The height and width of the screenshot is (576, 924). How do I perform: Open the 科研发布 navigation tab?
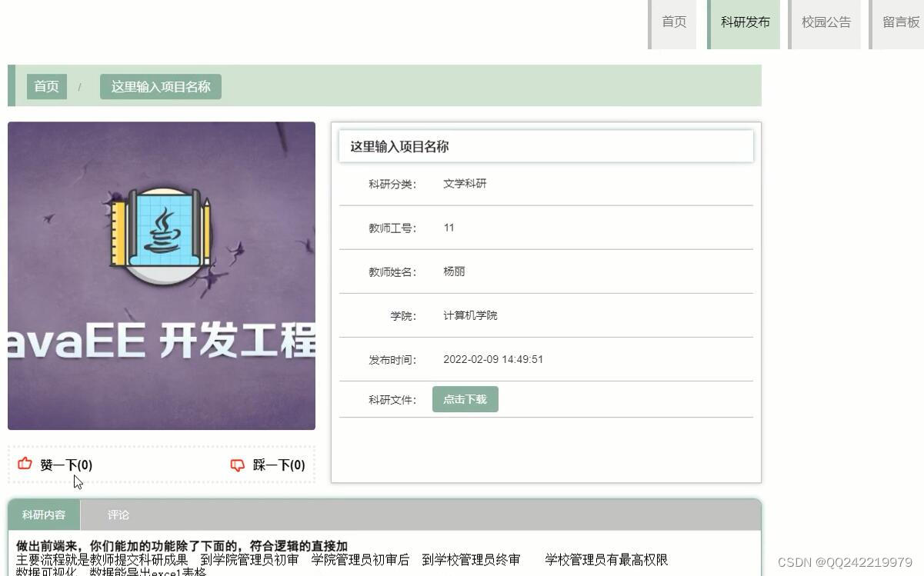click(x=745, y=23)
